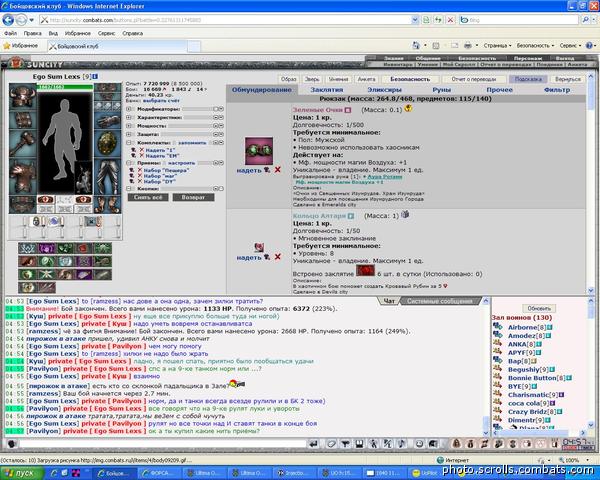Click the funnel filter icon in chat toolbar
Viewport: 600px width, 480px height.
click(x=345, y=444)
